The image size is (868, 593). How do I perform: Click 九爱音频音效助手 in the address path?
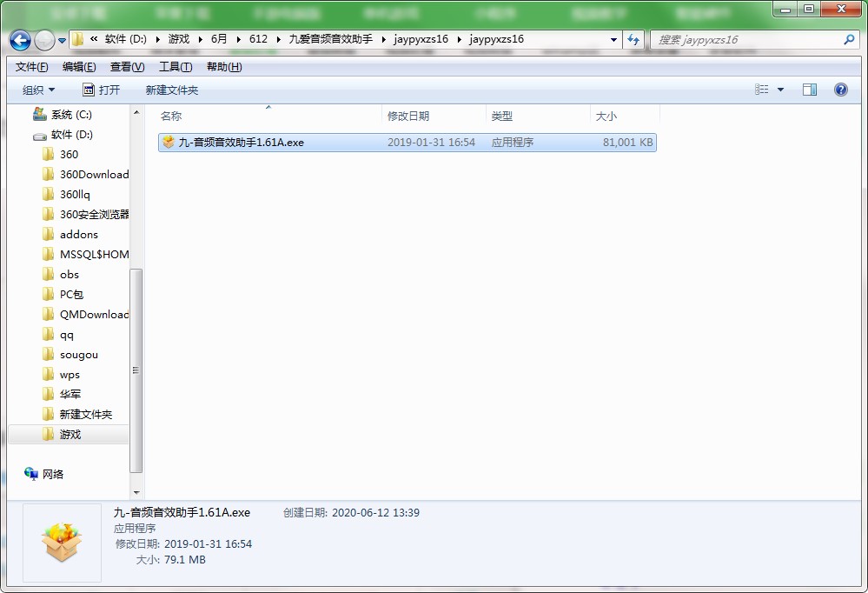point(330,39)
